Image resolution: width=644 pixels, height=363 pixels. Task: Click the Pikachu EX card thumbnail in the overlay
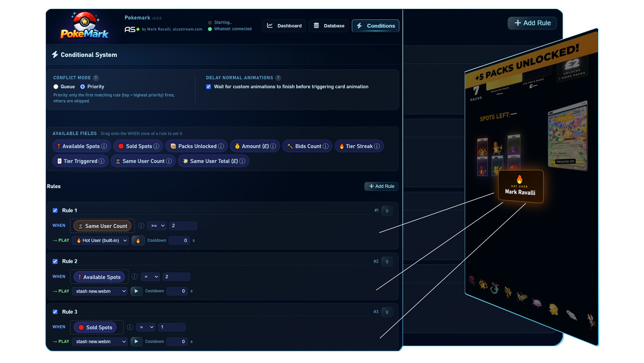(x=568, y=136)
